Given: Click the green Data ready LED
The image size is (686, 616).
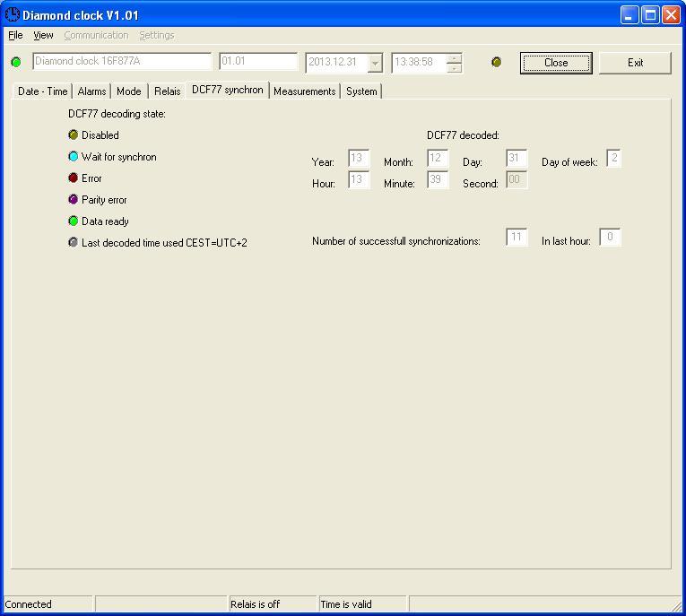Looking at the screenshot, I should pyautogui.click(x=73, y=221).
